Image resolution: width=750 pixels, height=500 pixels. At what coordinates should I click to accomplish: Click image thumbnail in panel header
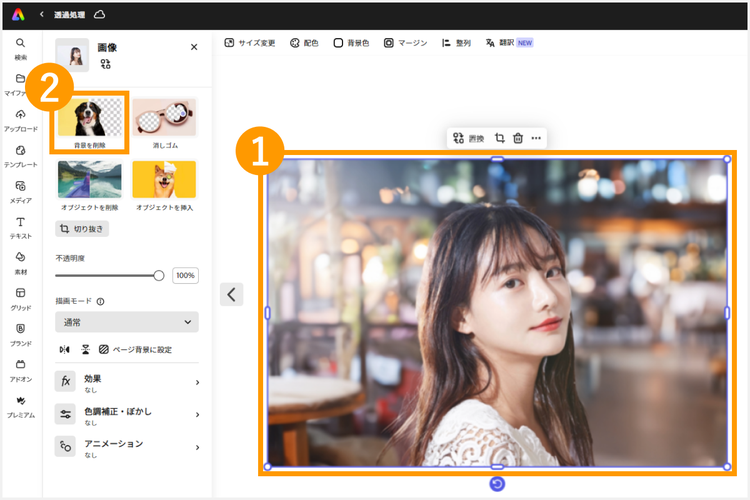pyautogui.click(x=72, y=55)
